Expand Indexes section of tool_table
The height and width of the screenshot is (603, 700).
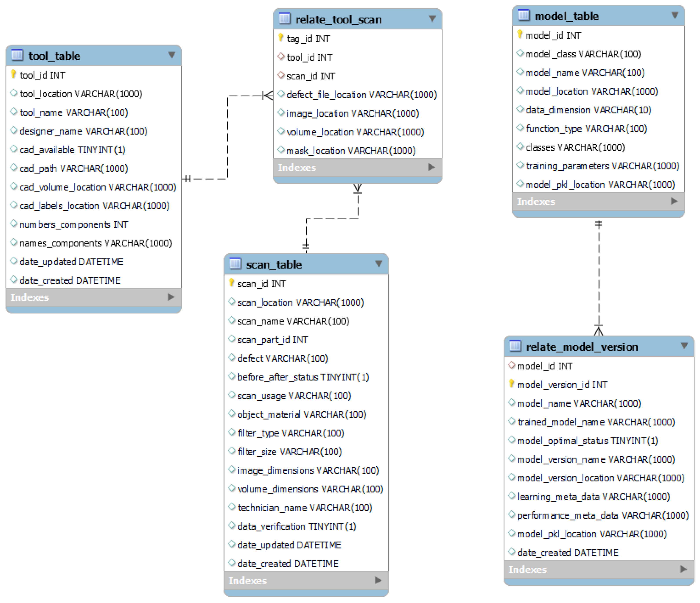click(171, 297)
